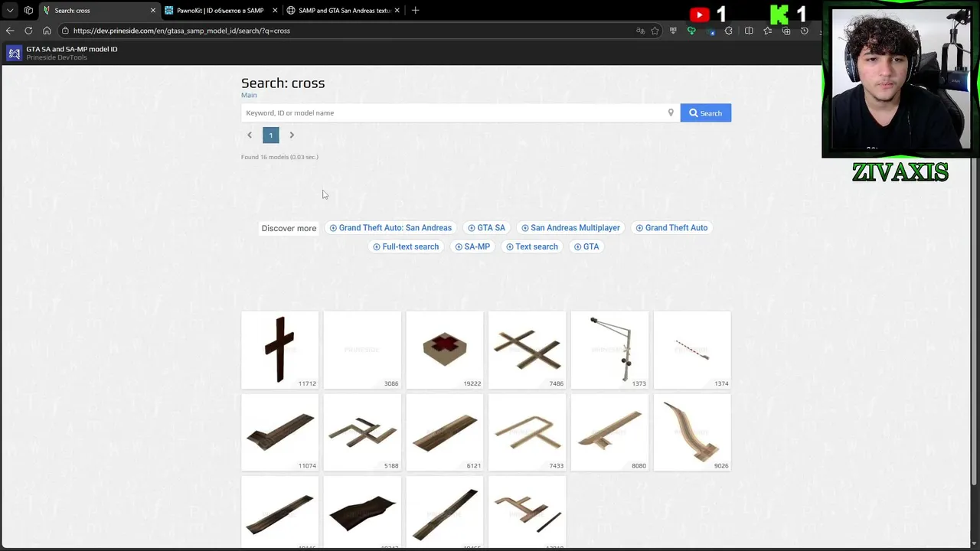Click the blue Search button
Image resolution: width=980 pixels, height=551 pixels.
(705, 113)
